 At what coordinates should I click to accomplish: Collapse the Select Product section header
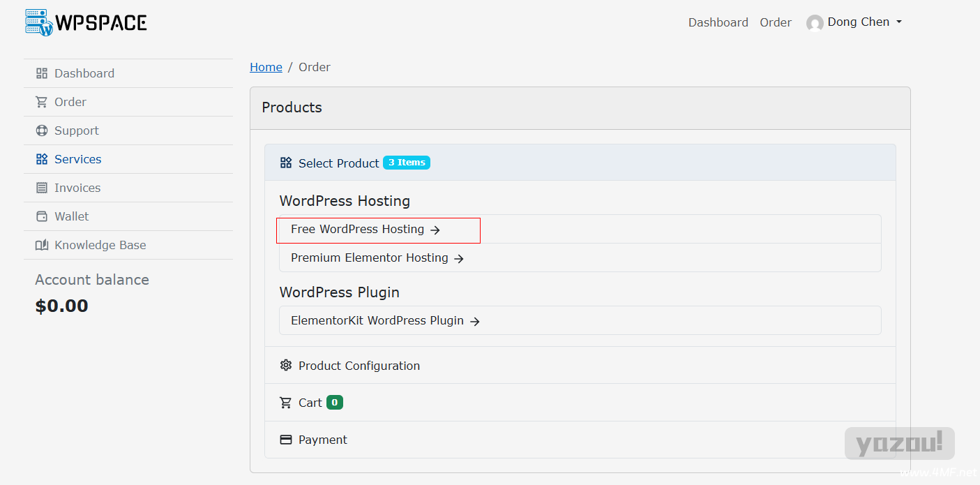click(580, 163)
